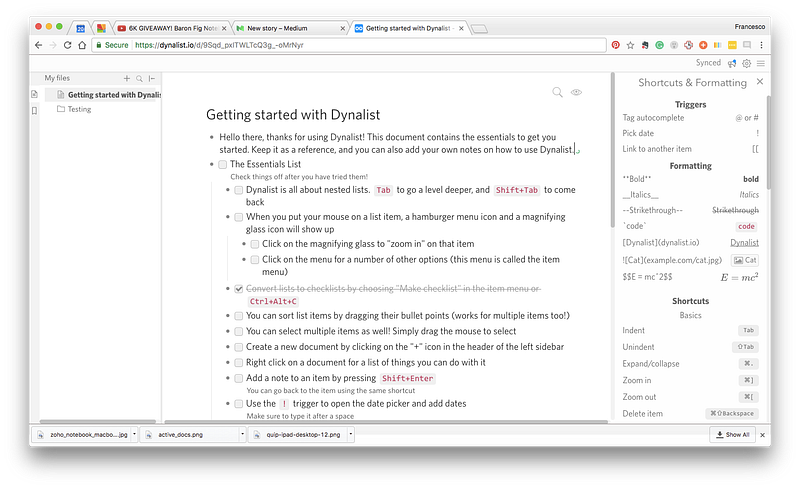Check the 'Click on the menu' item
This screenshot has height=488, width=800.
[255, 259]
